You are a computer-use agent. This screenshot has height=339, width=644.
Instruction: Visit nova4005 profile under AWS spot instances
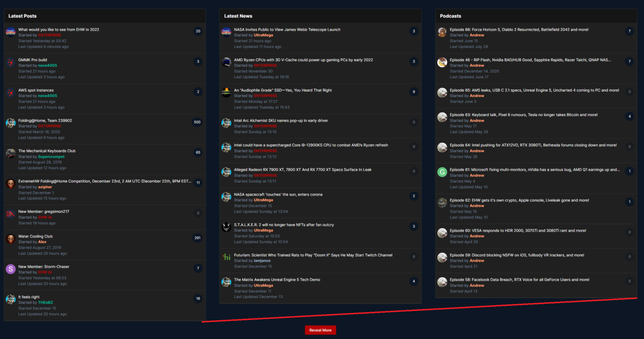[x=47, y=96]
